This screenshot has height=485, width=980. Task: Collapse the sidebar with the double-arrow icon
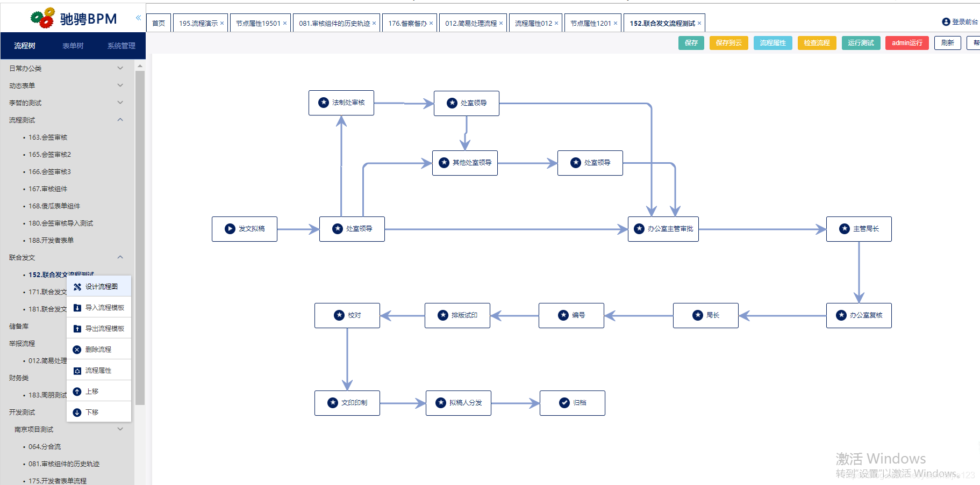click(x=138, y=18)
